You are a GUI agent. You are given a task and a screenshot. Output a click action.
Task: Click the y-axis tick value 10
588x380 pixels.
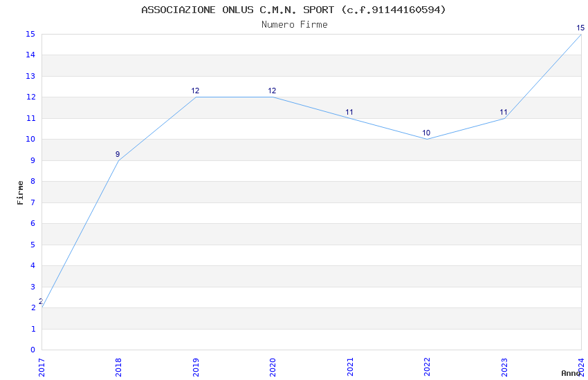pyautogui.click(x=30, y=140)
